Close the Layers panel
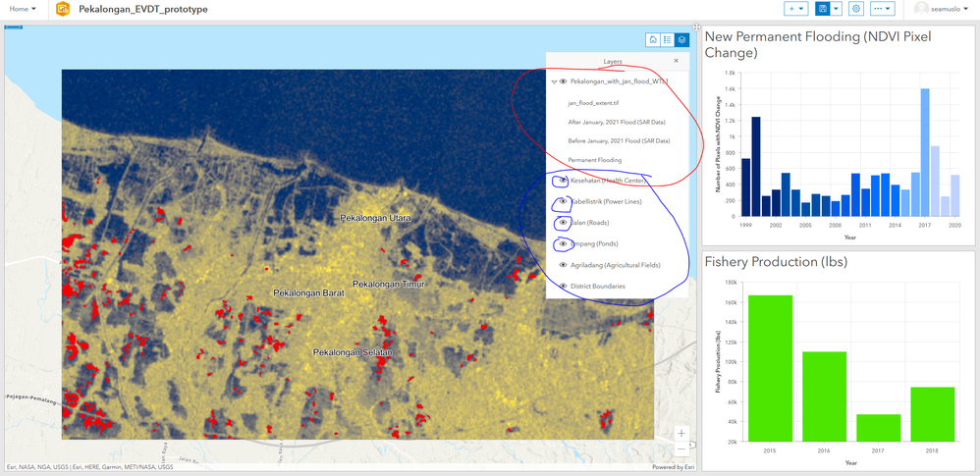This screenshot has width=980, height=476. pos(676,61)
